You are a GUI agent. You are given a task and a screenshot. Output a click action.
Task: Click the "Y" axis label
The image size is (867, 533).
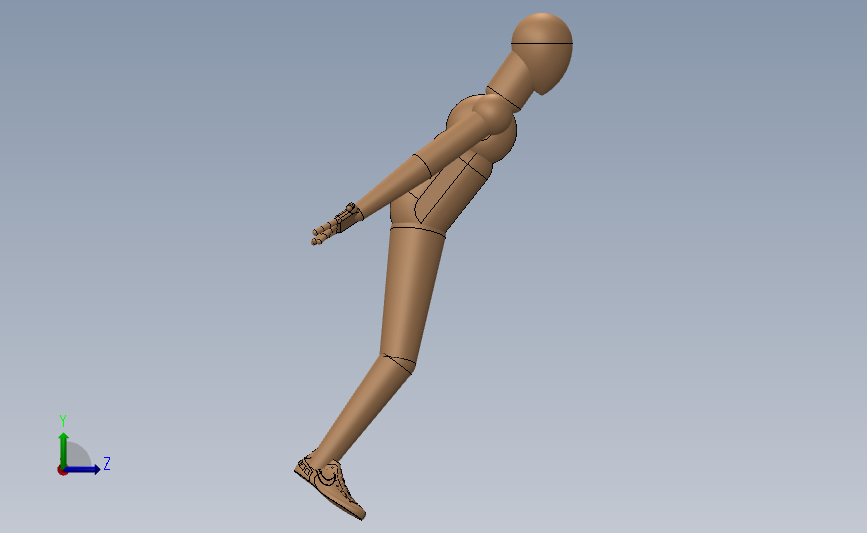[63, 421]
